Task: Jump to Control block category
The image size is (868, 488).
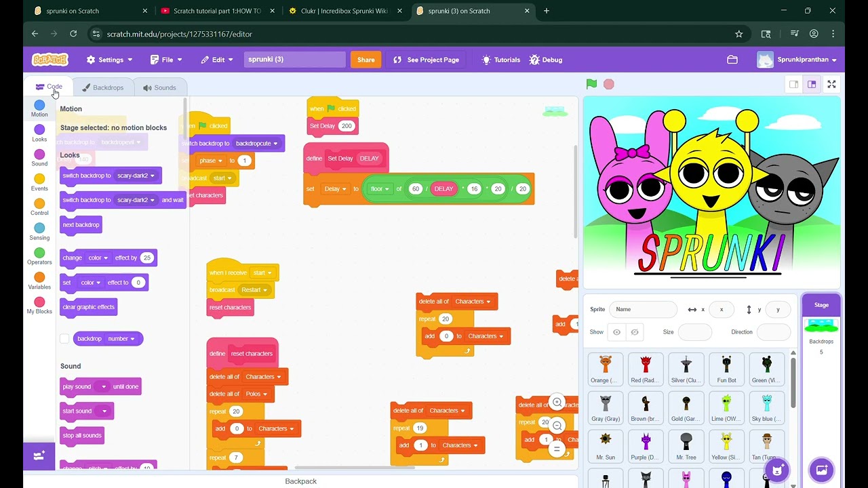Action: coord(39,207)
